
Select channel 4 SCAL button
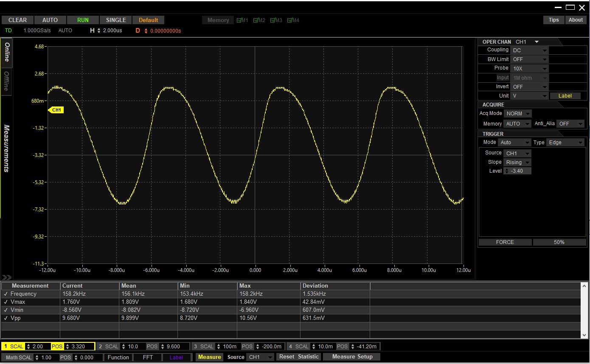pyautogui.click(x=298, y=347)
